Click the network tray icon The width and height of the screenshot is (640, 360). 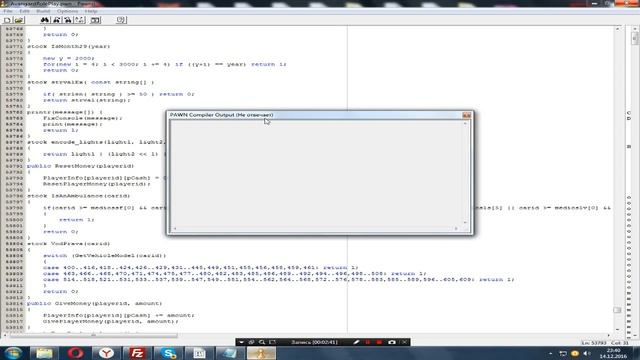[563, 353]
